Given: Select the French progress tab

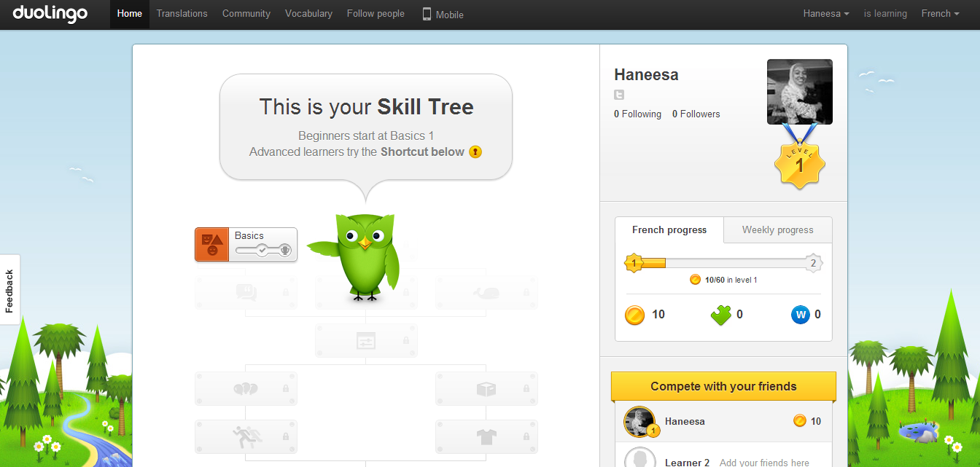Looking at the screenshot, I should 669,229.
